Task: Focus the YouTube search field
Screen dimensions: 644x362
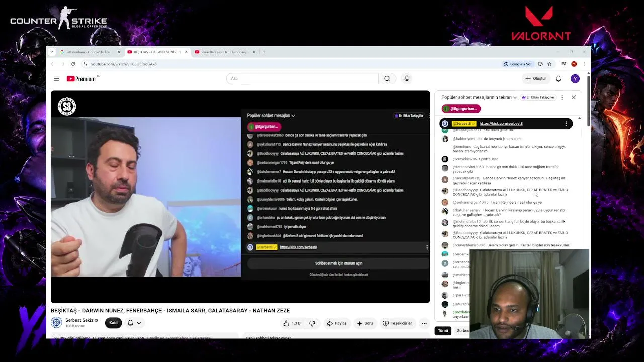Action: (x=302, y=79)
